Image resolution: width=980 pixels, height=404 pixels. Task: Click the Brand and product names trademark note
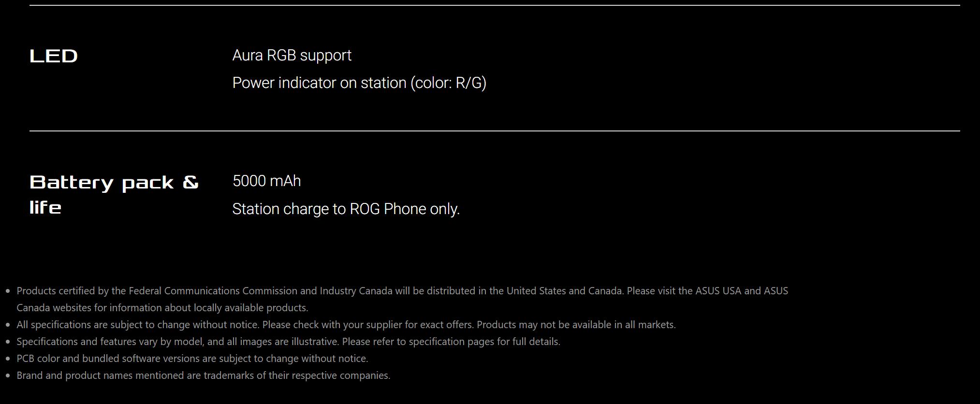[204, 375]
